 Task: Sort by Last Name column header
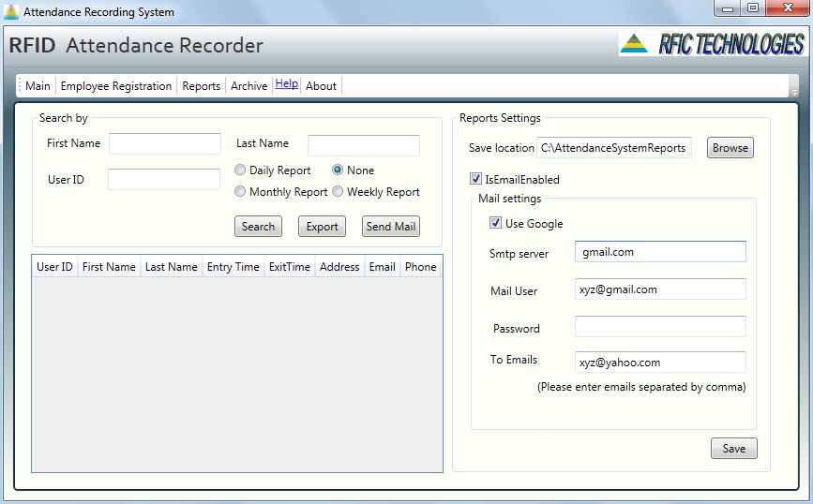172,267
